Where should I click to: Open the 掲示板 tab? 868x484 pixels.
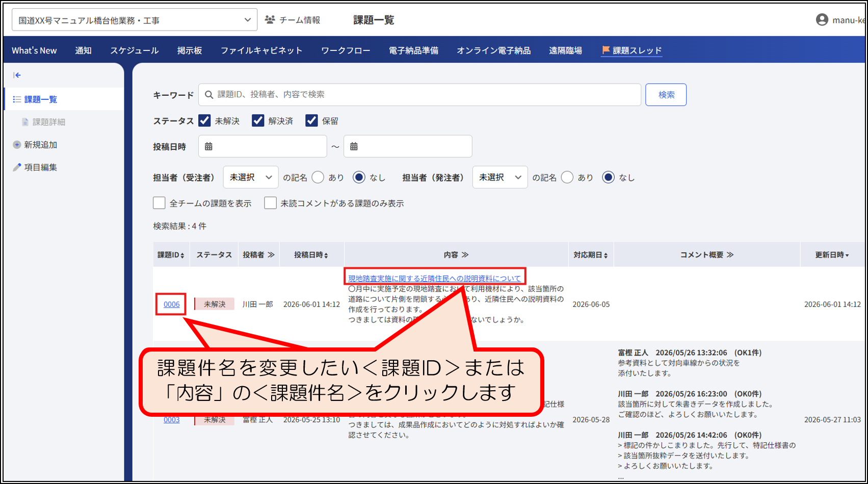(190, 50)
